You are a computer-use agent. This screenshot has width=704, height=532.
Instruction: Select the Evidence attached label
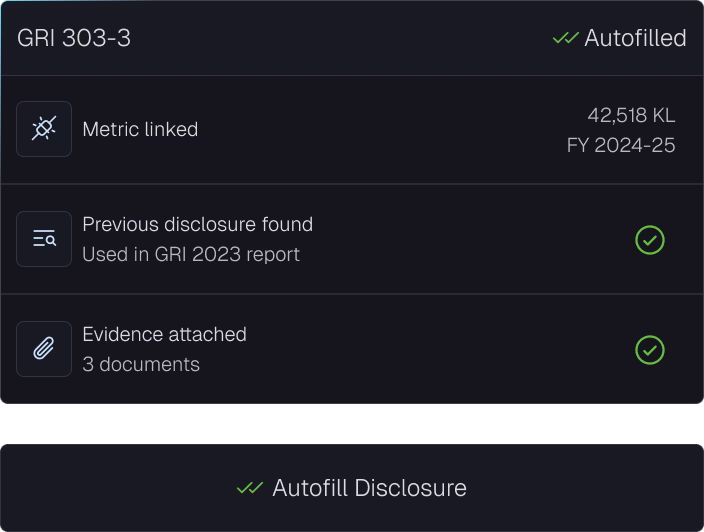point(164,334)
